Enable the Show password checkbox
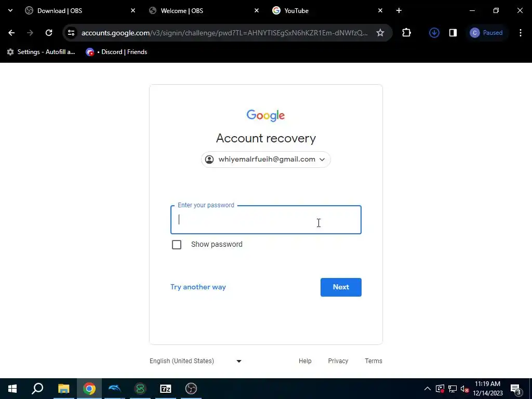 (x=177, y=245)
